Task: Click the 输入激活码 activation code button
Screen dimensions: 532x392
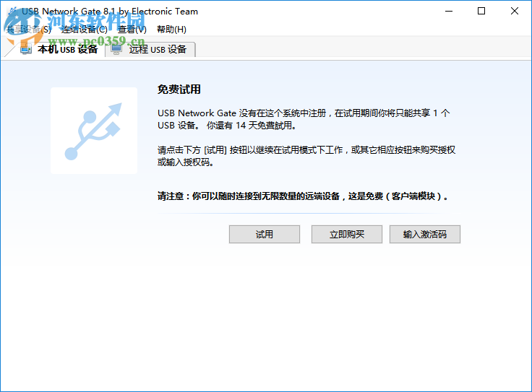Action: click(x=425, y=234)
